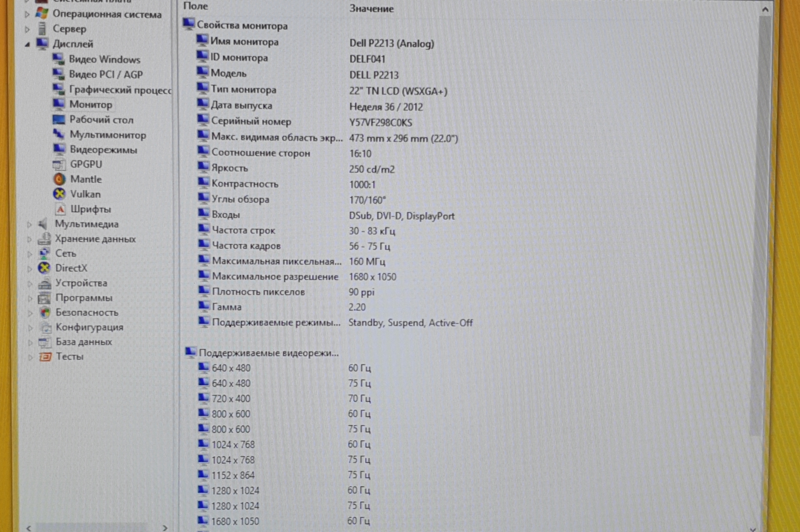The image size is (800, 532).
Task: Select the Vulkan icon
Action: tap(59, 194)
